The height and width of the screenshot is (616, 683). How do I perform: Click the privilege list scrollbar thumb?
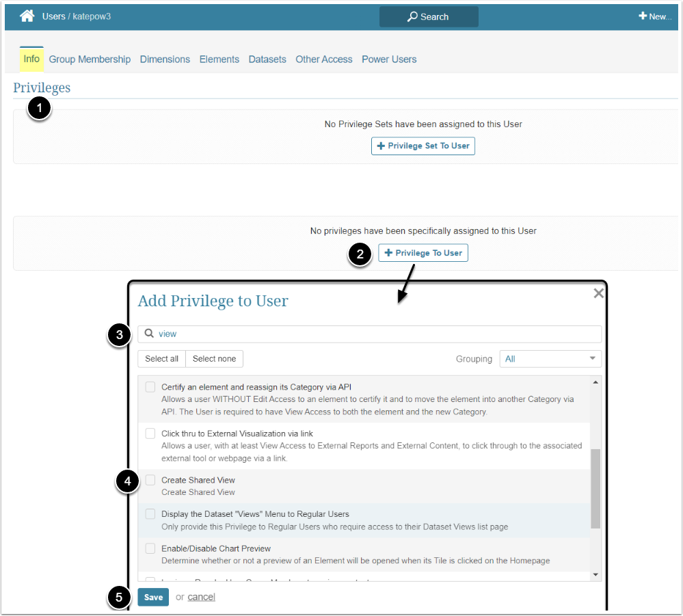[x=595, y=488]
